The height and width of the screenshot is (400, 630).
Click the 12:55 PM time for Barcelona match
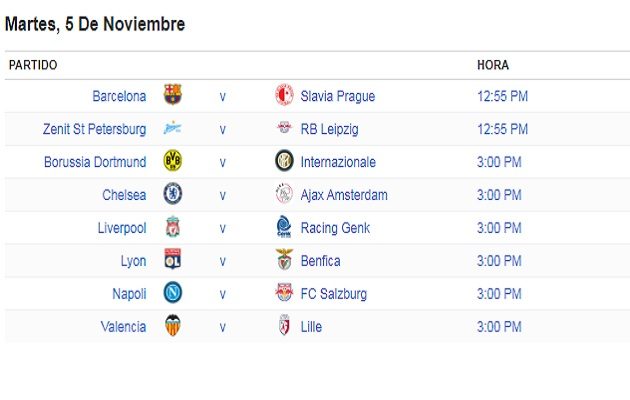coord(502,96)
